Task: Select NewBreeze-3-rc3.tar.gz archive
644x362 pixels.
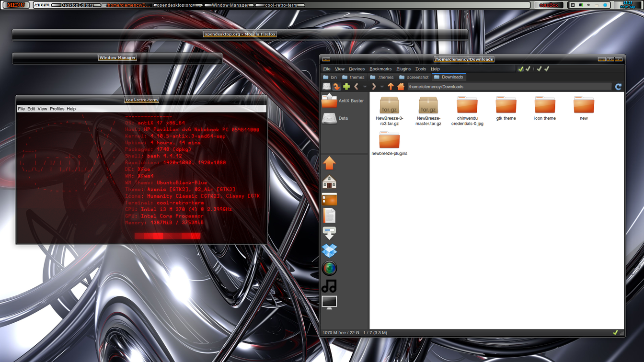Action: pos(389,111)
